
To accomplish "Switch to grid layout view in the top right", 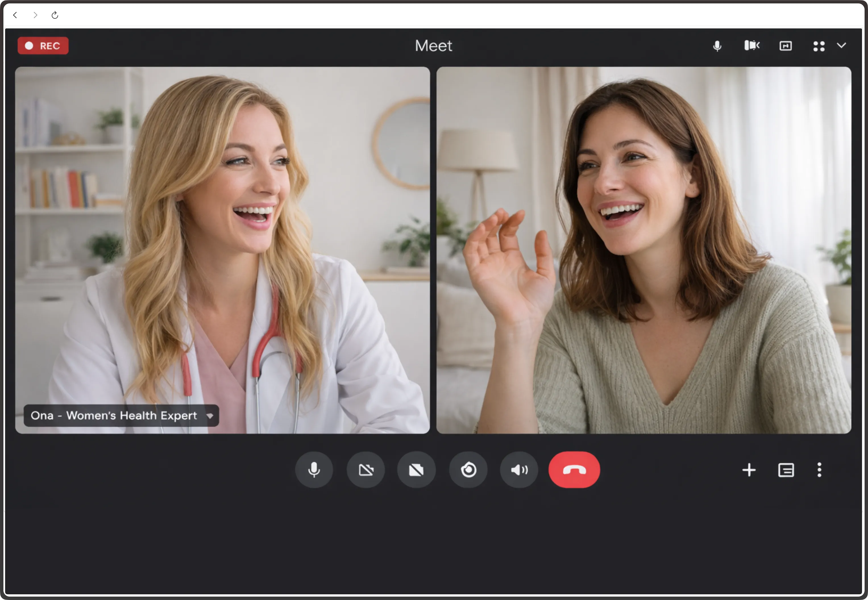I will tap(819, 45).
